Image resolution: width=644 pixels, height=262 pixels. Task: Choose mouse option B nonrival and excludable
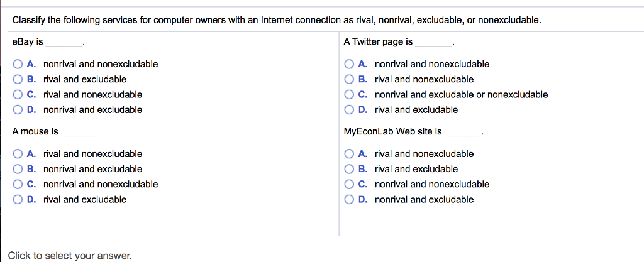(18, 169)
